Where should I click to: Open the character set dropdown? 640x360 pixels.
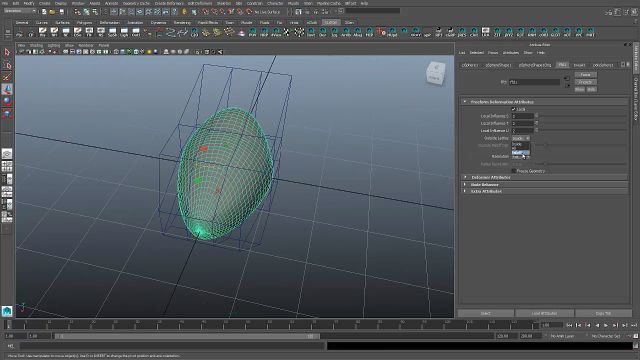(606, 336)
